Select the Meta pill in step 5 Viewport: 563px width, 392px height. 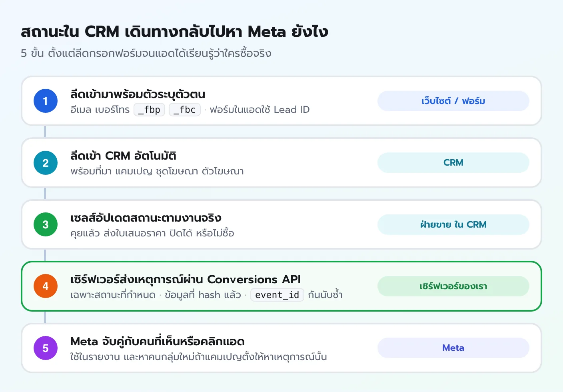click(453, 348)
